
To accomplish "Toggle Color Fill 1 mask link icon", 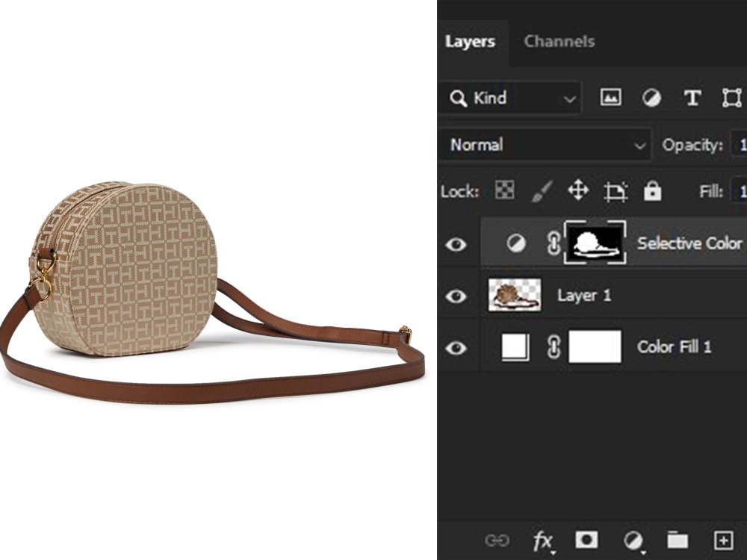I will [554, 347].
